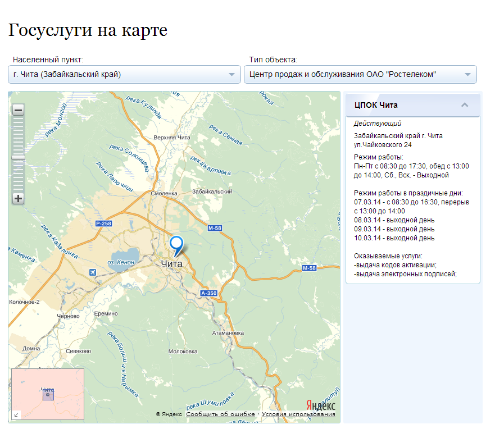
Task: Click the M-58 shield near Забайкальский
Action: [215, 228]
